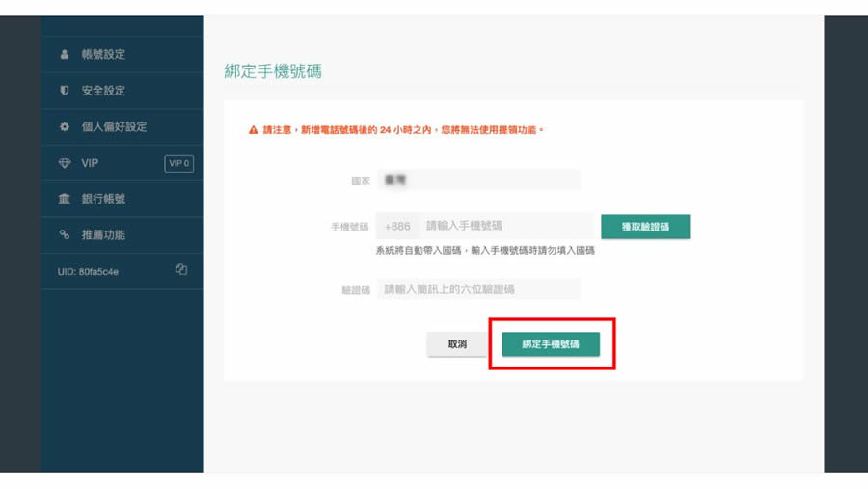This screenshot has height=489, width=868.
Task: Click the link icon beside 推薦功能
Action: click(x=65, y=235)
